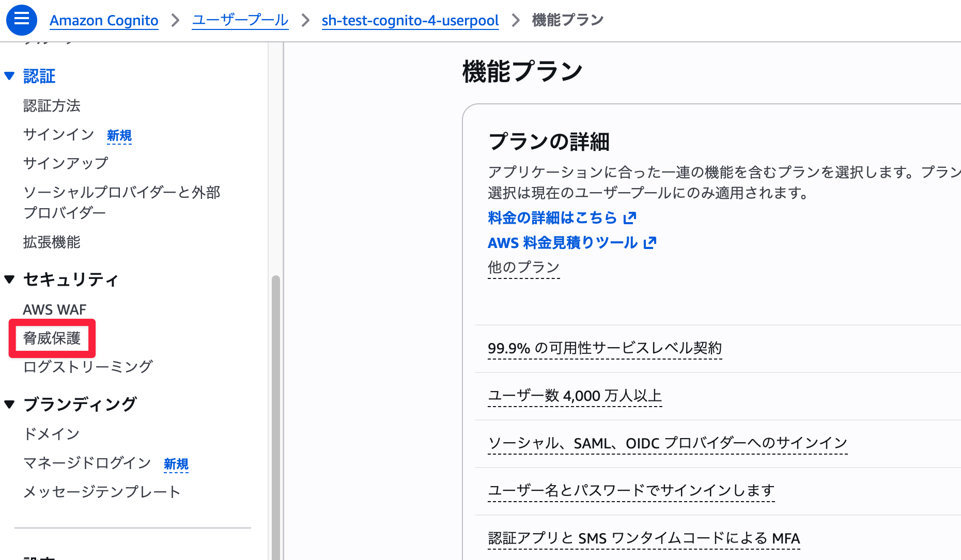Click the 新規 badge beside サインイン
This screenshot has height=560, width=961.
coord(119,135)
